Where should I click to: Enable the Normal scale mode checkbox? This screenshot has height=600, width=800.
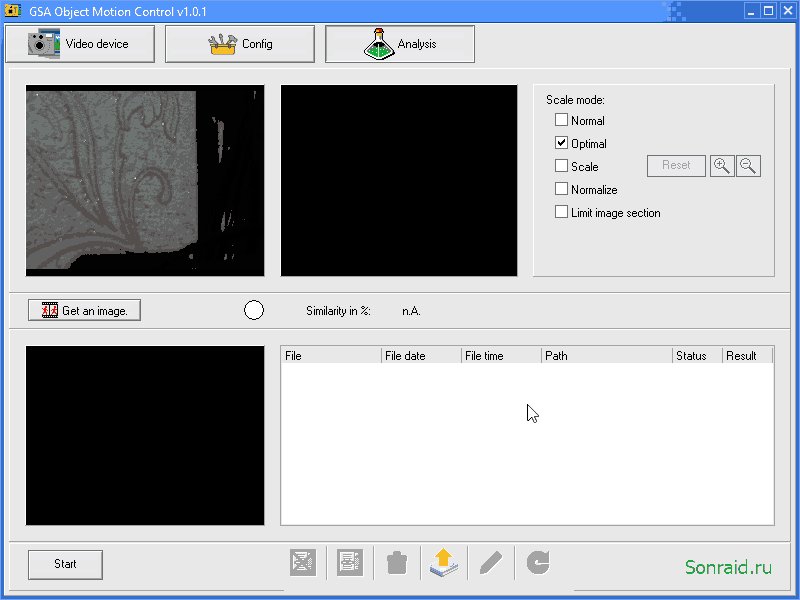pyautogui.click(x=561, y=120)
